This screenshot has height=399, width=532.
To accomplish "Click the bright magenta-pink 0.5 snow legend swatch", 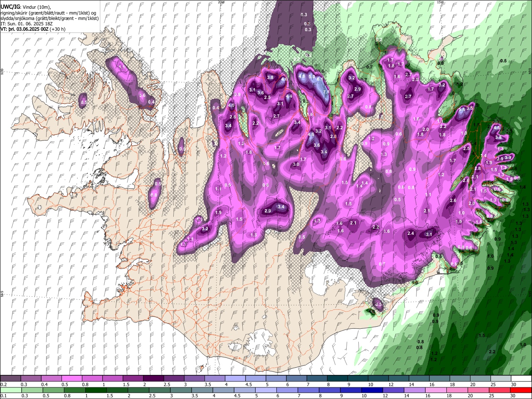I will click(72, 379).
